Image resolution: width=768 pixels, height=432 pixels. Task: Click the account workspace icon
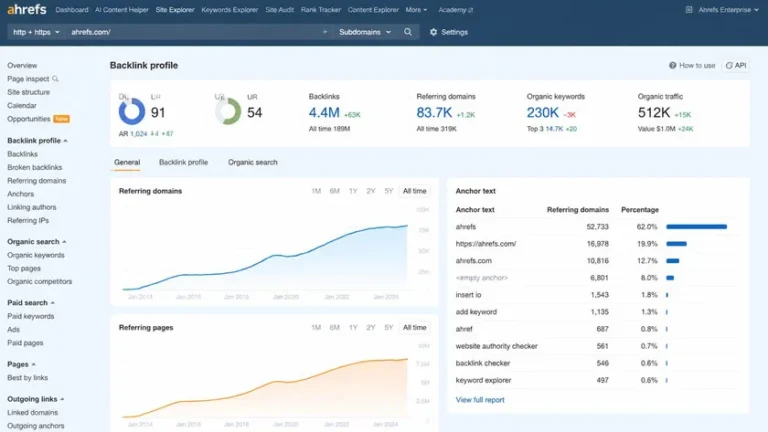coord(689,9)
